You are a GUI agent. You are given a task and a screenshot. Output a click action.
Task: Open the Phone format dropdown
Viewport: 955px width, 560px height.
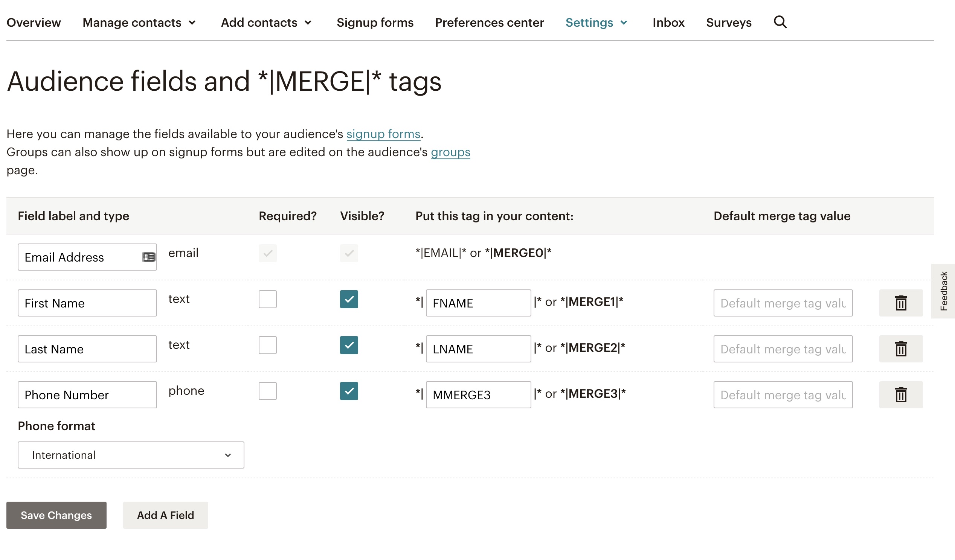tap(131, 455)
